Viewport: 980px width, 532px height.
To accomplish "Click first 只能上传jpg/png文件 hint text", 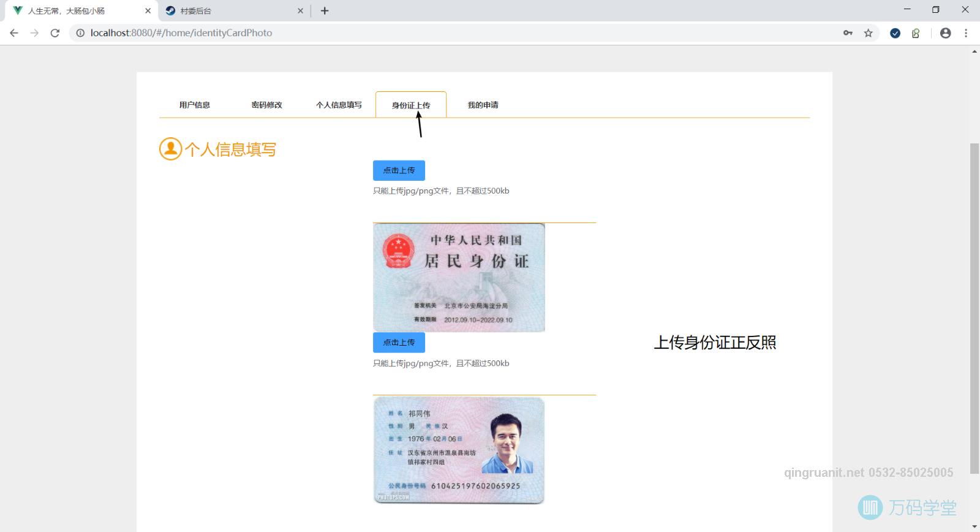I will 441,191.
